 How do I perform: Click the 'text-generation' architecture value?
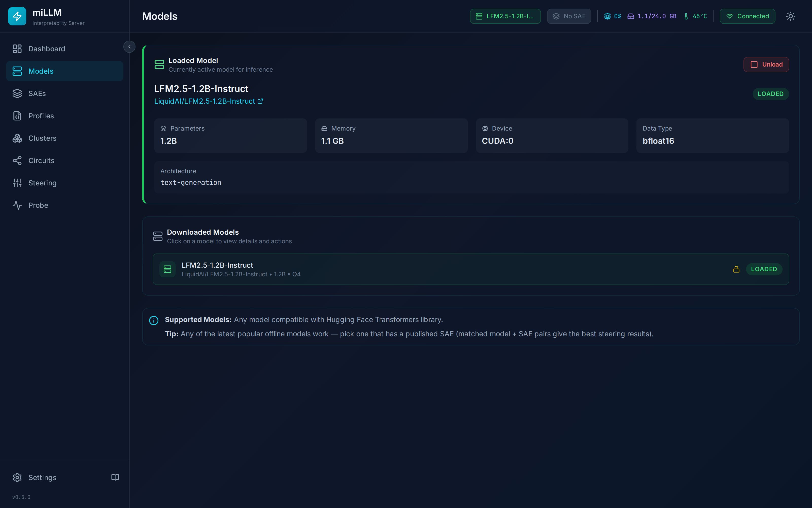click(191, 182)
